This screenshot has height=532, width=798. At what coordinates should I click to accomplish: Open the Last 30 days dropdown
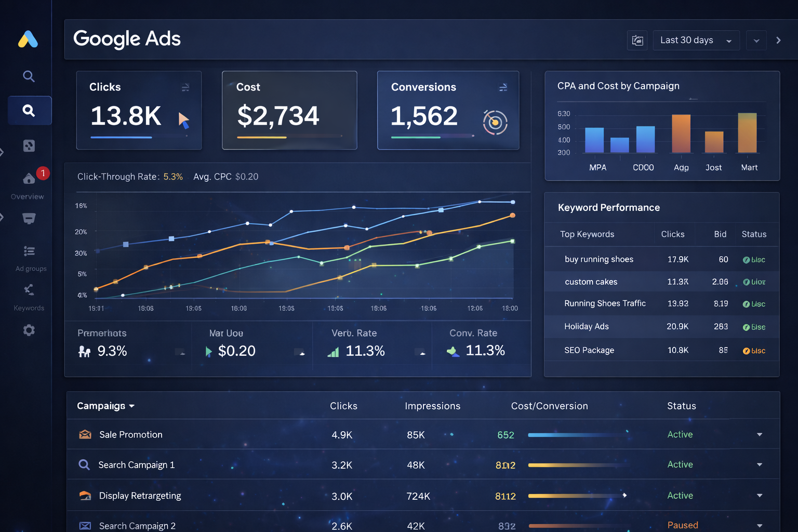[695, 41]
